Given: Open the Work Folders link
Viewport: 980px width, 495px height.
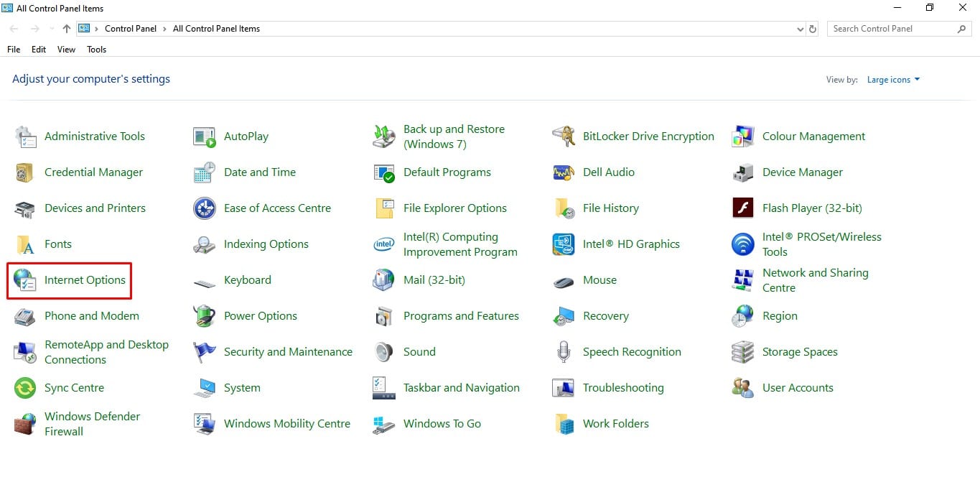Looking at the screenshot, I should coord(615,424).
